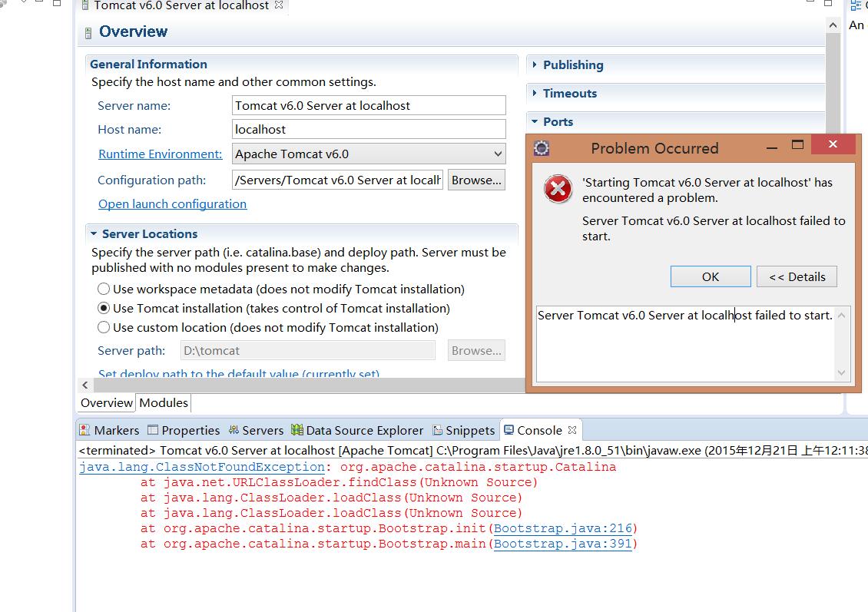Screen dimensions: 868x612
Task: Click the Server path field showing D:\tomcat
Action: tap(308, 350)
